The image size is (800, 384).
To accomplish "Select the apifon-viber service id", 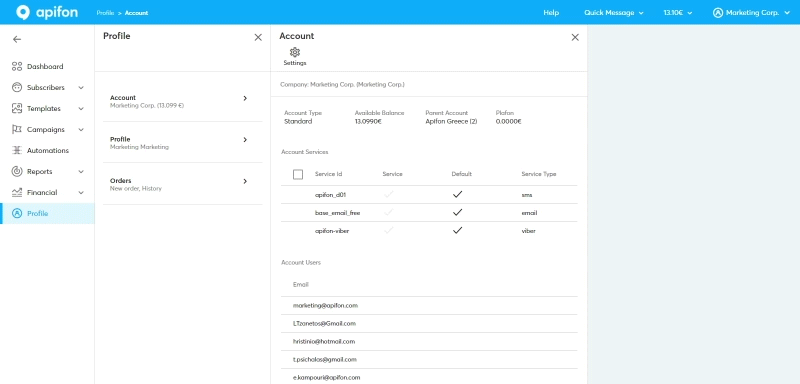I will click(332, 231).
